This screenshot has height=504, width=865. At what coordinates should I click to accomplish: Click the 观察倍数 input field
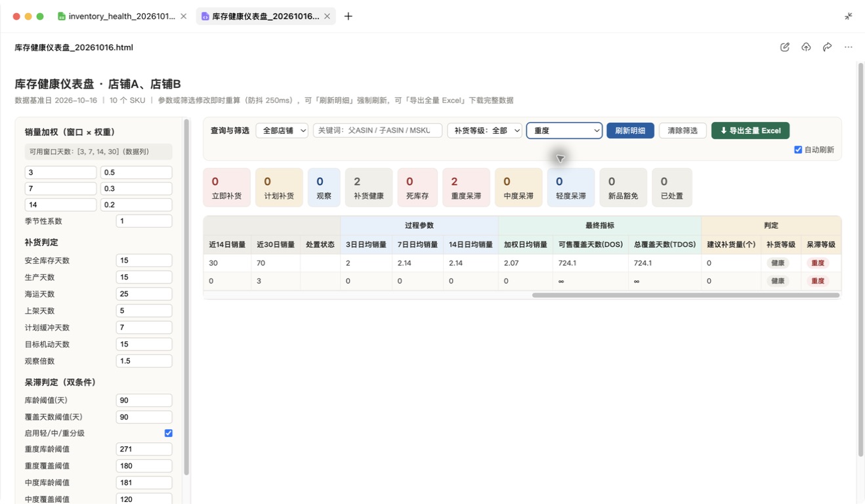pyautogui.click(x=144, y=361)
